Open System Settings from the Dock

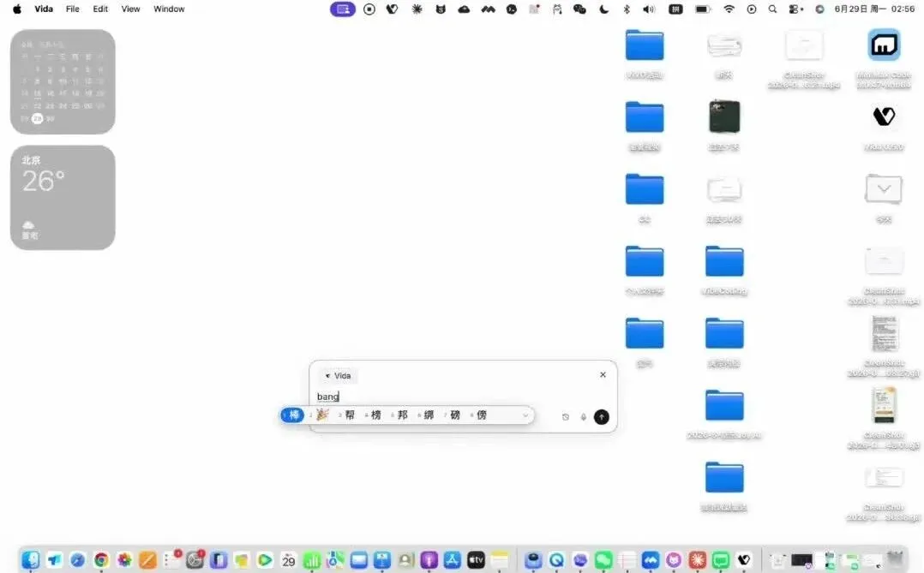(195, 559)
